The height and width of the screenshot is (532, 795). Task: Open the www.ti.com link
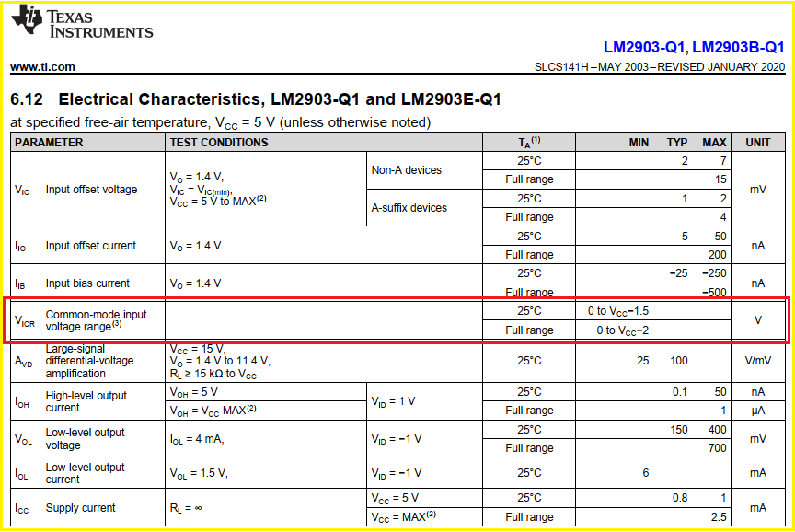pos(41,66)
